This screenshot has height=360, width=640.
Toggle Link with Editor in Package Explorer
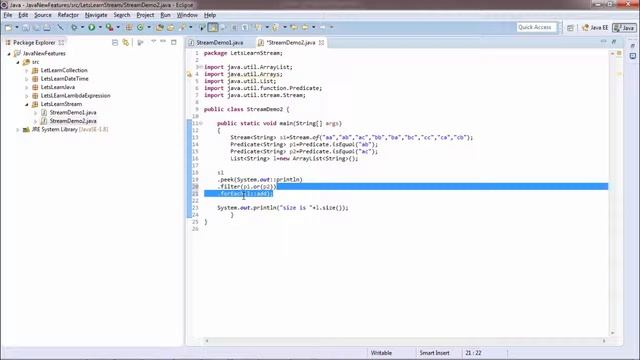pos(126,42)
